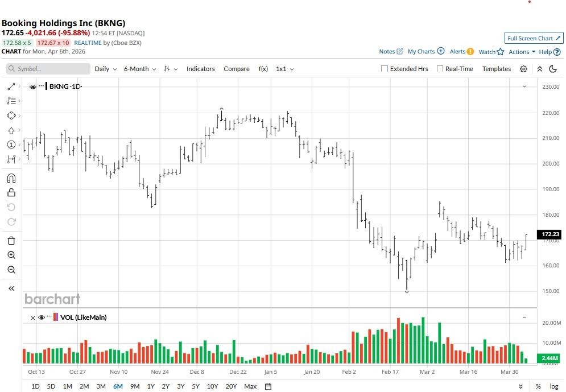This screenshot has height=392, width=566.
Task: Enable the Extended Hrs checkbox
Action: coord(385,69)
